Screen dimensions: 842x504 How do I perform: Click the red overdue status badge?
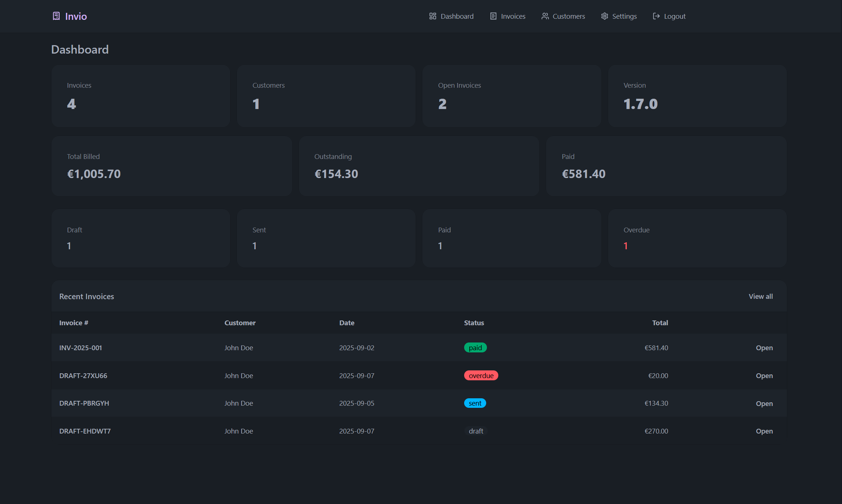481,375
